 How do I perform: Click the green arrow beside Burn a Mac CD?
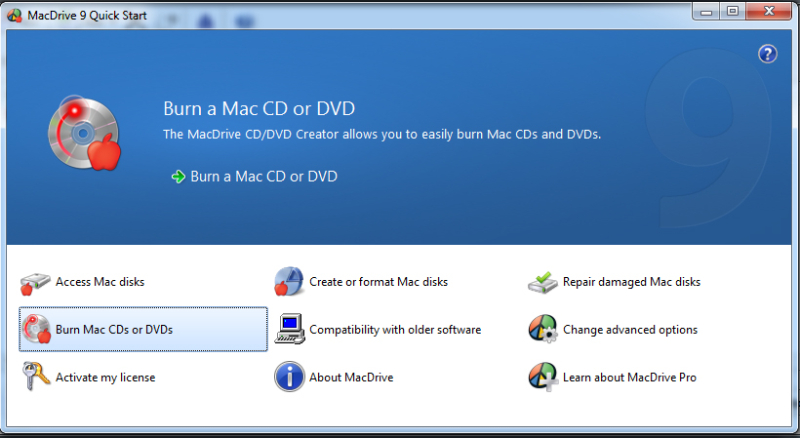pyautogui.click(x=178, y=177)
